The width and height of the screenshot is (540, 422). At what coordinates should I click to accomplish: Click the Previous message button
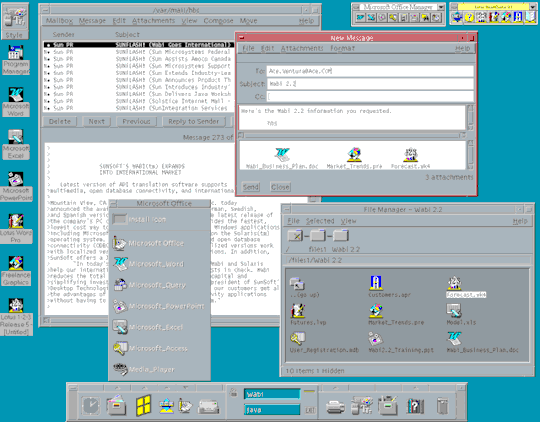pyautogui.click(x=136, y=121)
